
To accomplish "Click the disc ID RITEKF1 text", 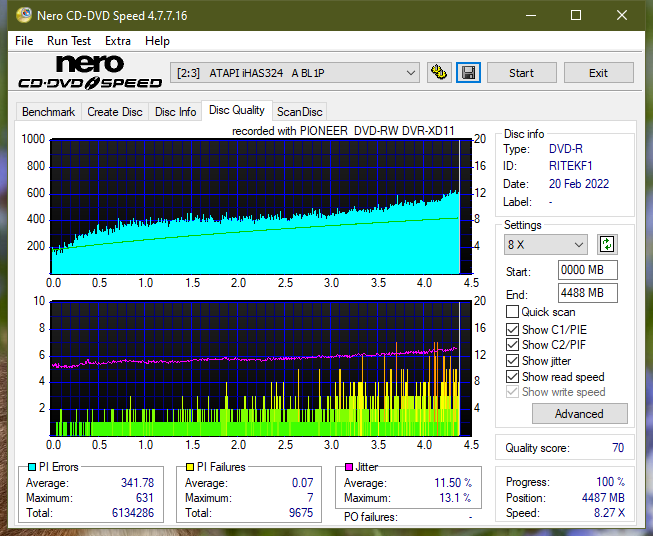I will (571, 166).
